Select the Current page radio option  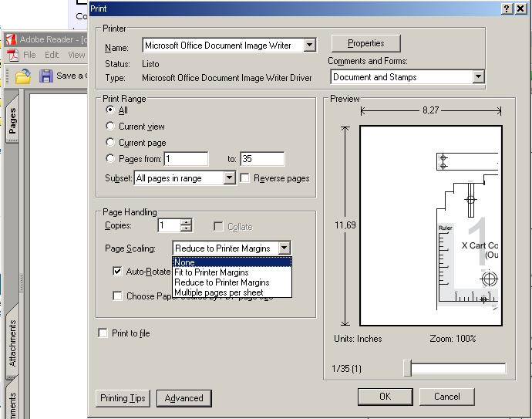pos(110,143)
